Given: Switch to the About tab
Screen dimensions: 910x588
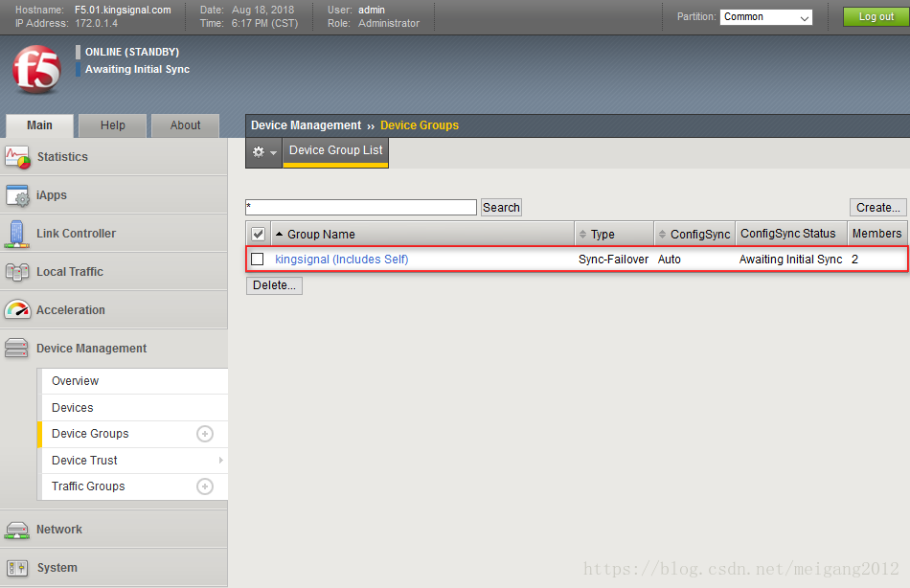Looking at the screenshot, I should (x=185, y=125).
